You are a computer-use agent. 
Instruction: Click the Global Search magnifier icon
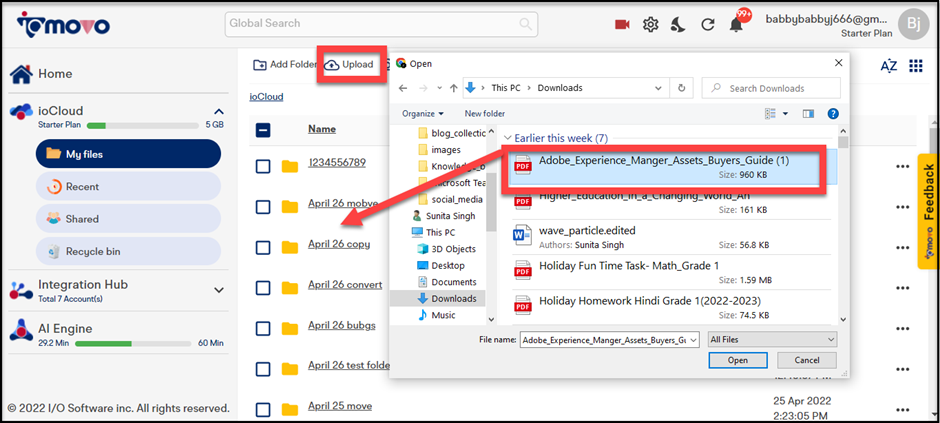click(x=526, y=24)
